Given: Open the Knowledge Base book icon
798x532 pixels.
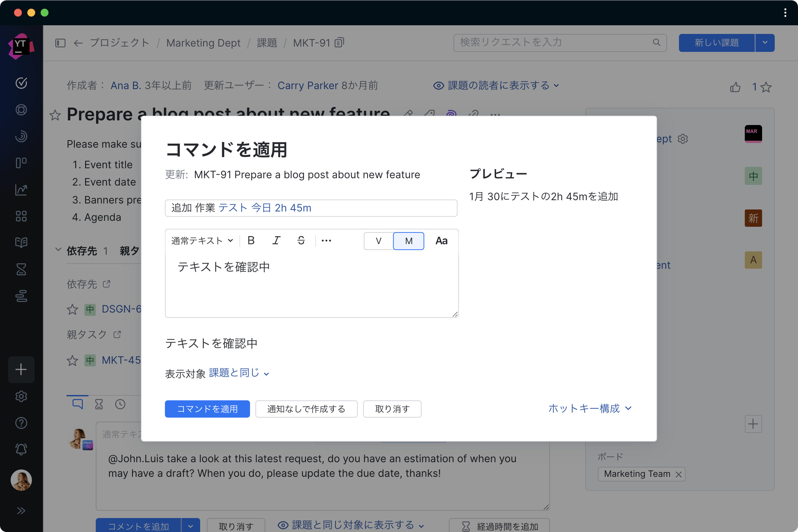Looking at the screenshot, I should pos(21,242).
